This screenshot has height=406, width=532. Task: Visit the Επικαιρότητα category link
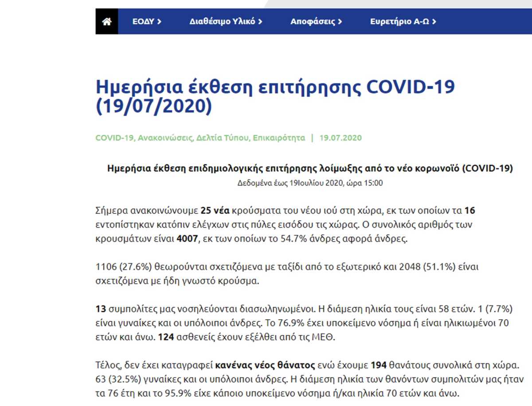click(x=279, y=138)
